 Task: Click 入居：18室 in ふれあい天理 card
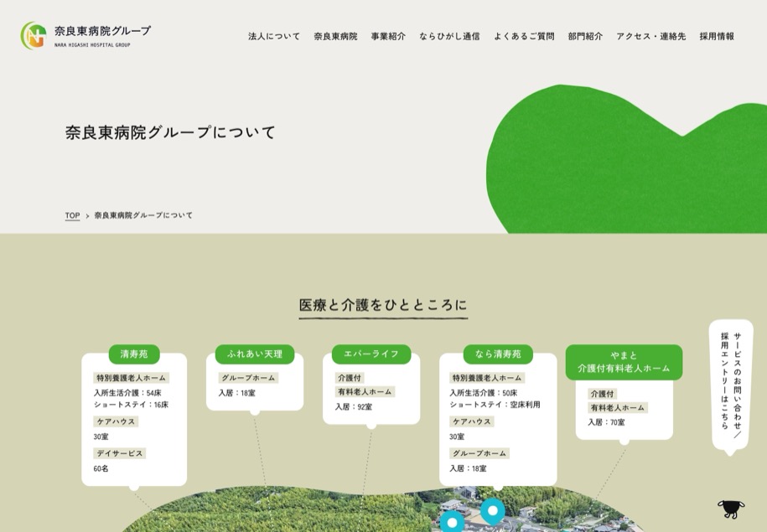[236, 393]
